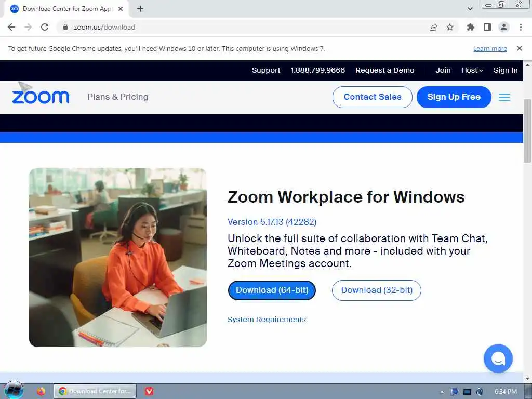Screen dimensions: 532x399
Task: Open the Windows Start orb
Action: [x=14, y=391]
